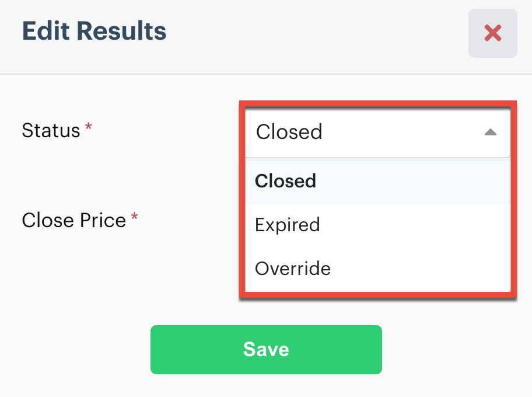Set the status to Expired

288,225
